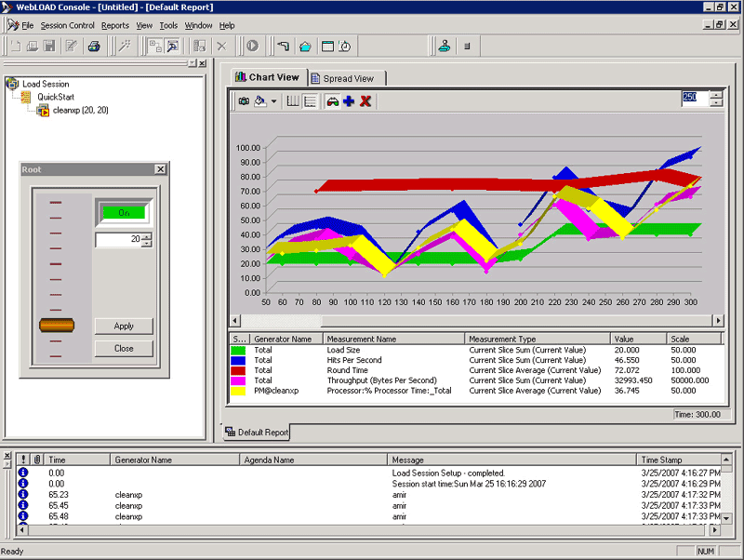744x560 pixels.
Task: Click the camera icon in chart toolbar
Action: 244,101
